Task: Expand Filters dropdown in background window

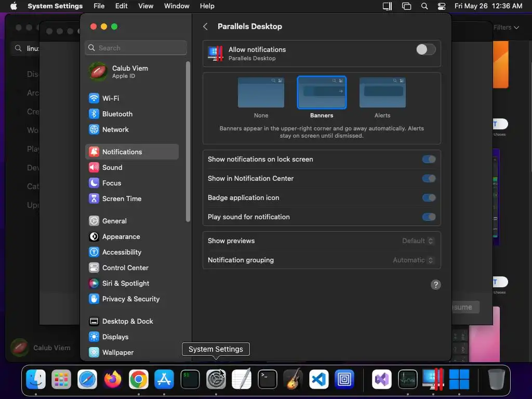Action: [x=506, y=28]
